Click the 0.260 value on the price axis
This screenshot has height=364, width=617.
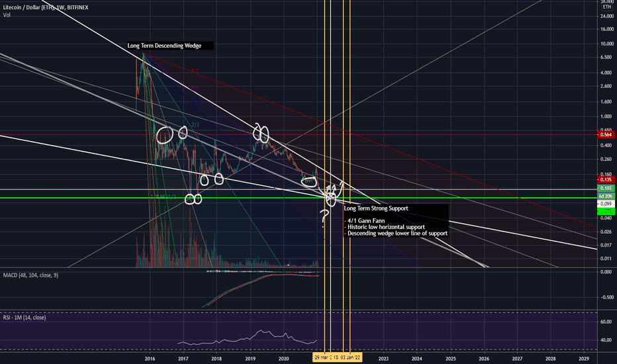606,159
